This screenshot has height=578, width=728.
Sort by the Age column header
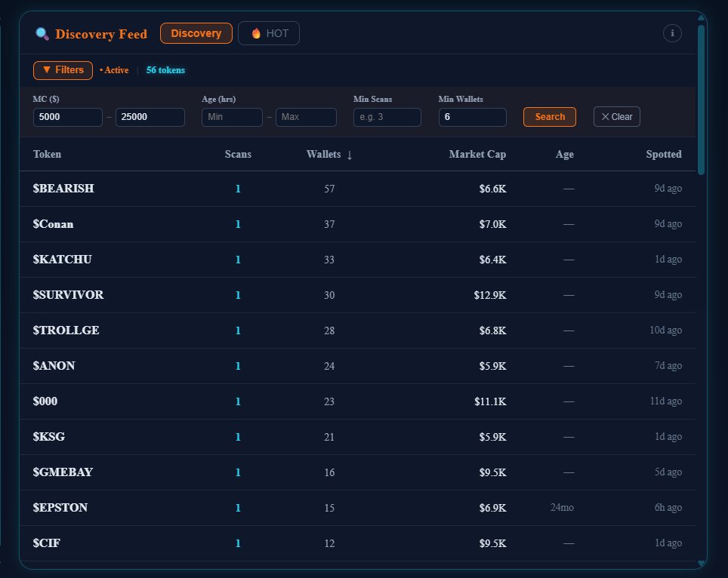coord(565,155)
